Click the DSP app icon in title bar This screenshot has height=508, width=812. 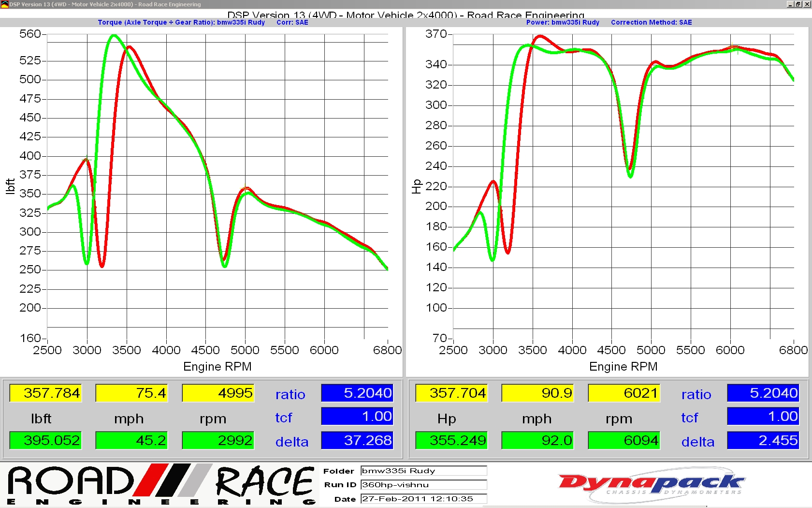click(x=4, y=4)
